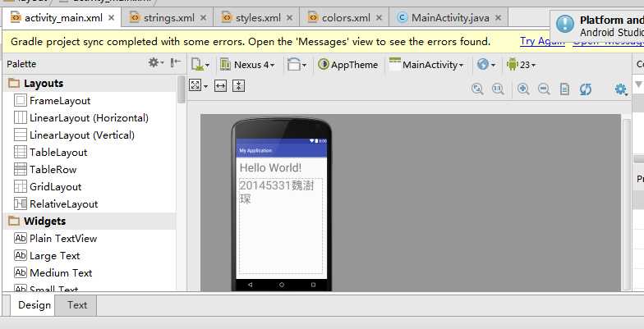This screenshot has width=644, height=329.
Task: Select TableLayout in the palette
Action: pyautogui.click(x=50, y=153)
